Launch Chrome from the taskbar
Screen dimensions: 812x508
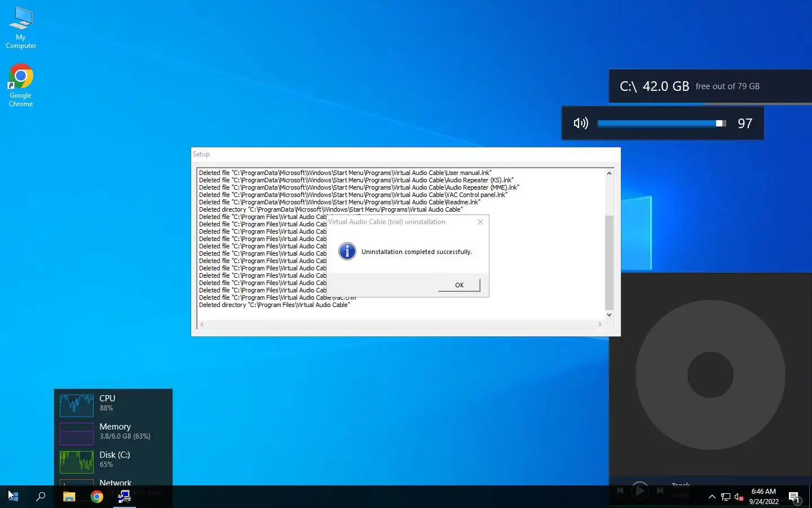(97, 497)
